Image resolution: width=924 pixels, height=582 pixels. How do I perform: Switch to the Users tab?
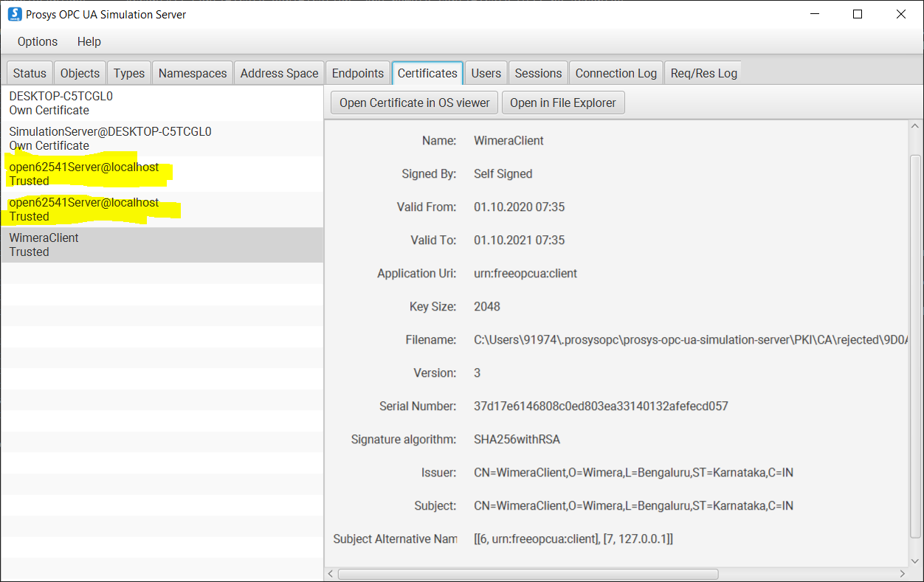pos(486,72)
